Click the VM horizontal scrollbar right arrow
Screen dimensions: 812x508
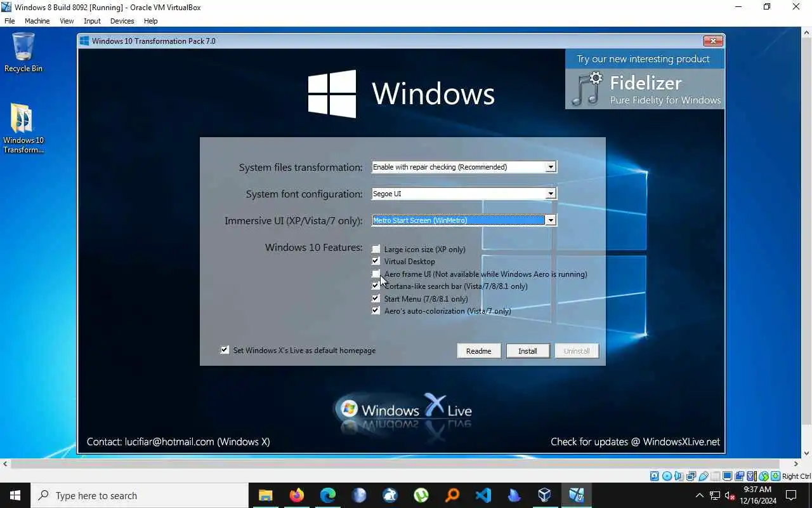coord(796,464)
